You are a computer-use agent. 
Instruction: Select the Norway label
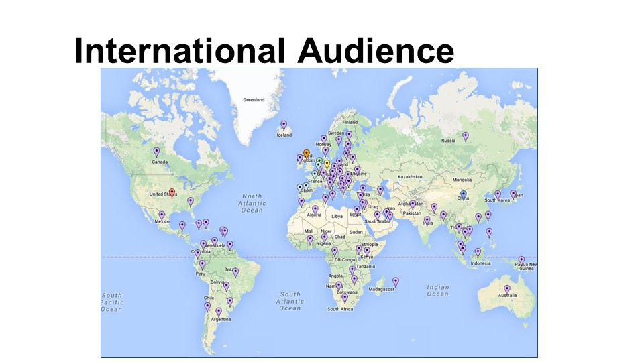[323, 145]
